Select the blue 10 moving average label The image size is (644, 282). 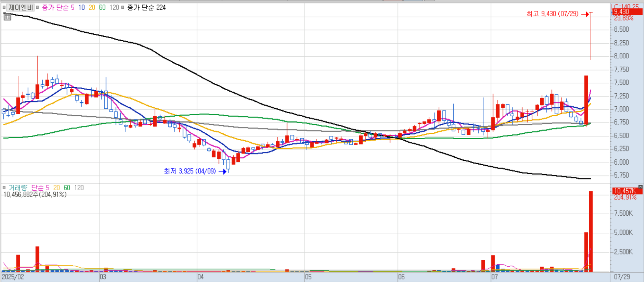[x=81, y=7]
